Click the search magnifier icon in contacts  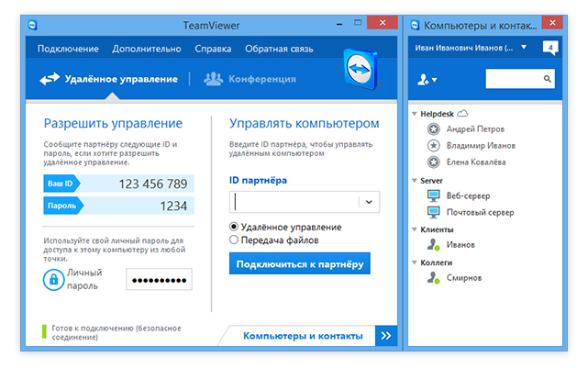pyautogui.click(x=547, y=79)
